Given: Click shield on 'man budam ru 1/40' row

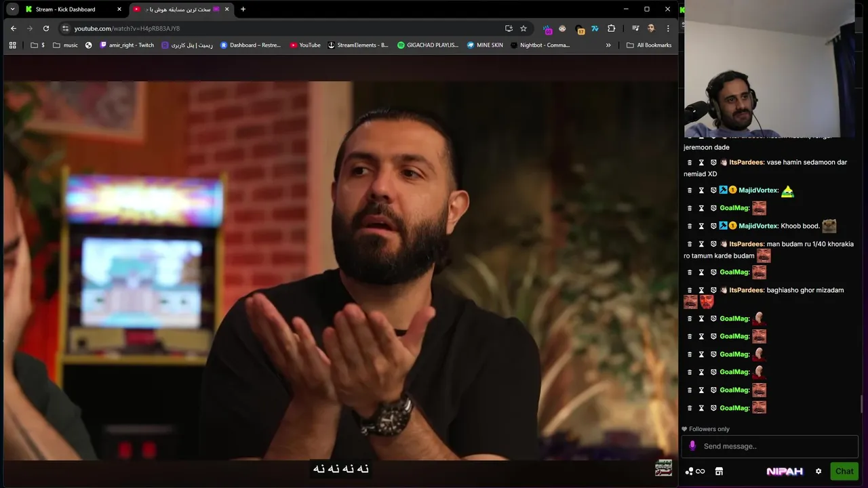Looking at the screenshot, I should pyautogui.click(x=713, y=244).
